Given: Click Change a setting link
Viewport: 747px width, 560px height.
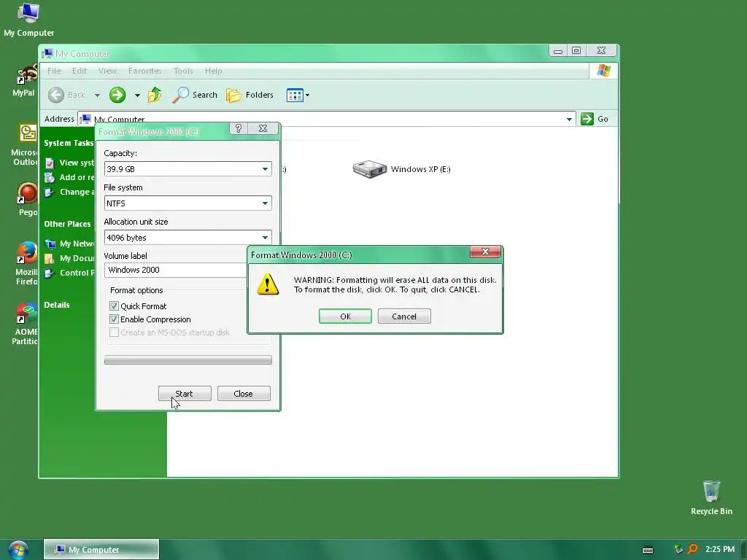Looking at the screenshot, I should pyautogui.click(x=69, y=192).
